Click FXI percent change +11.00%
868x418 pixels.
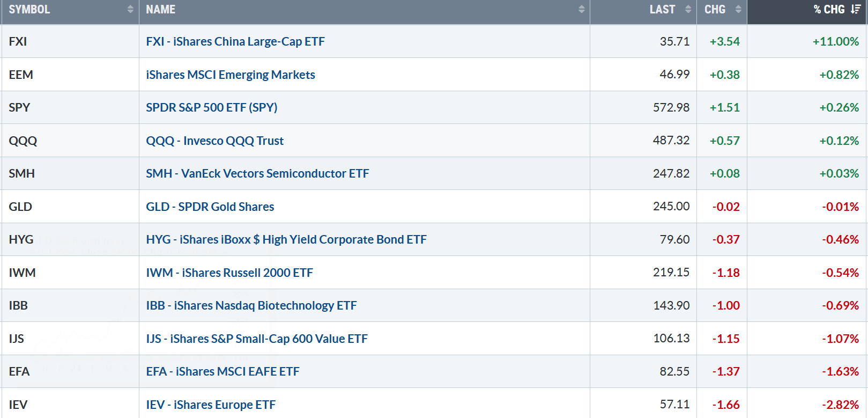pos(836,41)
